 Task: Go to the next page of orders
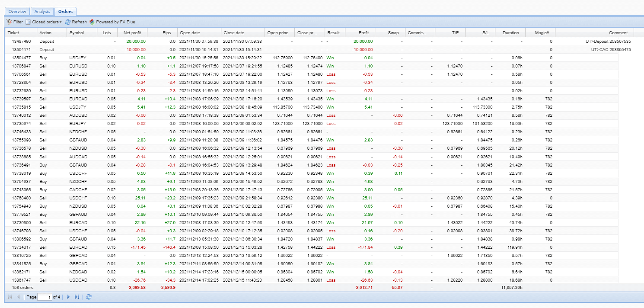pyautogui.click(x=68, y=297)
